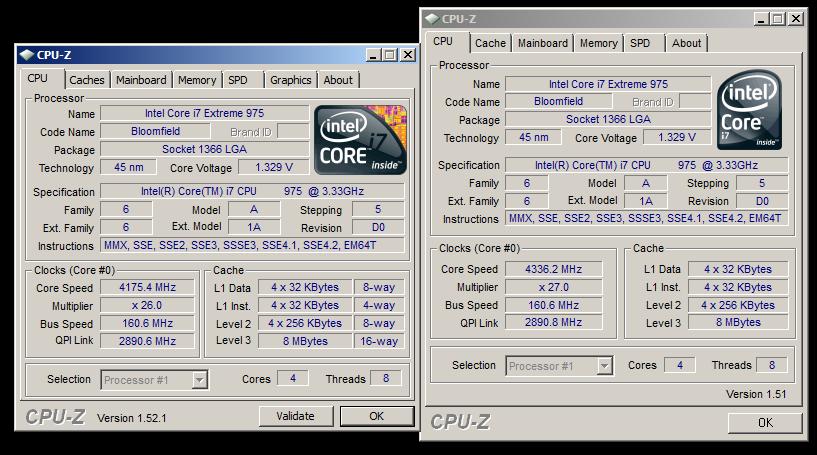
Task: Maximize the left CPU-Z window
Action: (390, 55)
